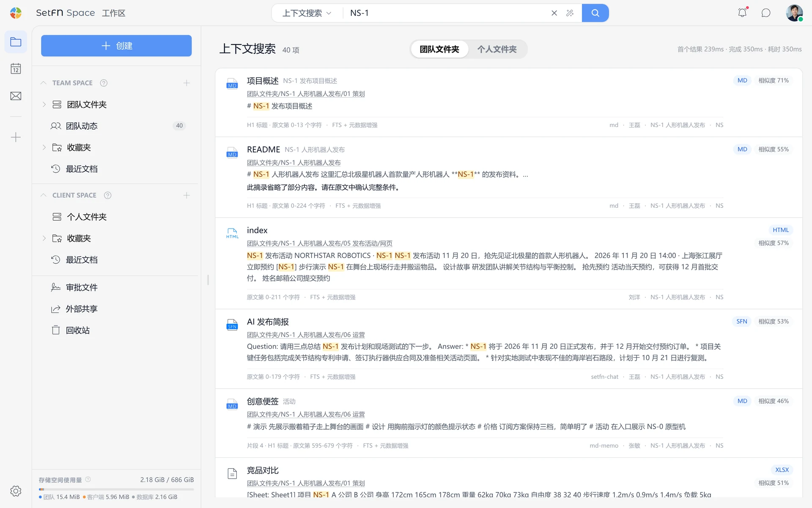The image size is (812, 508).
Task: Collapse the TEAM SPACE section
Action: tap(43, 83)
